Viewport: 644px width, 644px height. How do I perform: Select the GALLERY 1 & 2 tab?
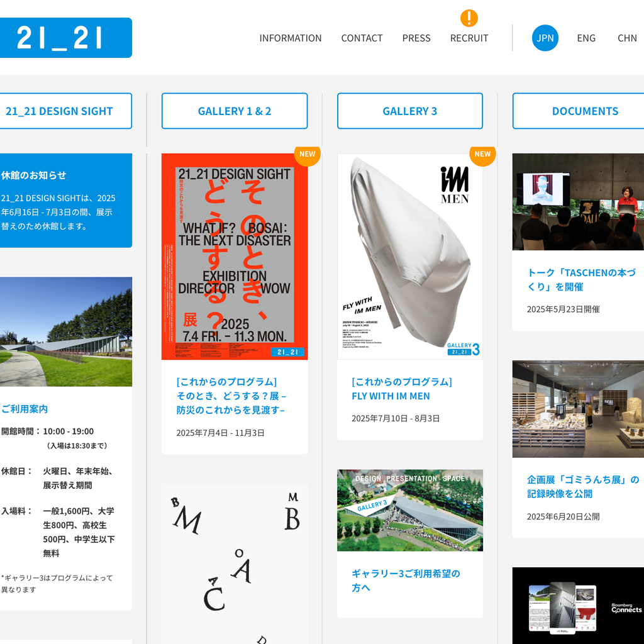click(235, 111)
